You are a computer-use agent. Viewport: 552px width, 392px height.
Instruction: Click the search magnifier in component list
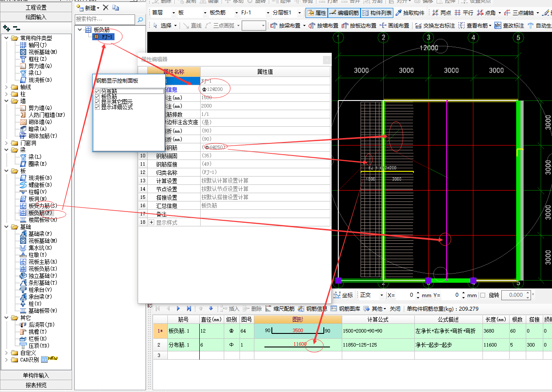pos(140,20)
